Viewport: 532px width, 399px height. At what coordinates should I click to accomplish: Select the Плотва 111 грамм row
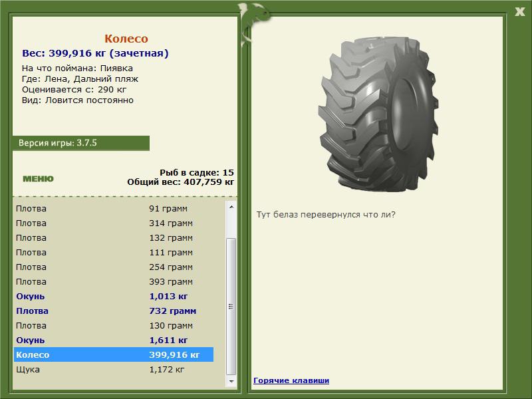tap(113, 252)
